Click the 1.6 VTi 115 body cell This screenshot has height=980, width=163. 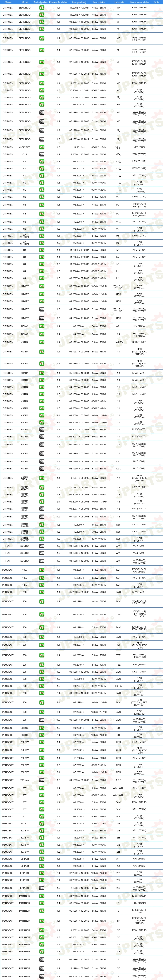(118, 147)
